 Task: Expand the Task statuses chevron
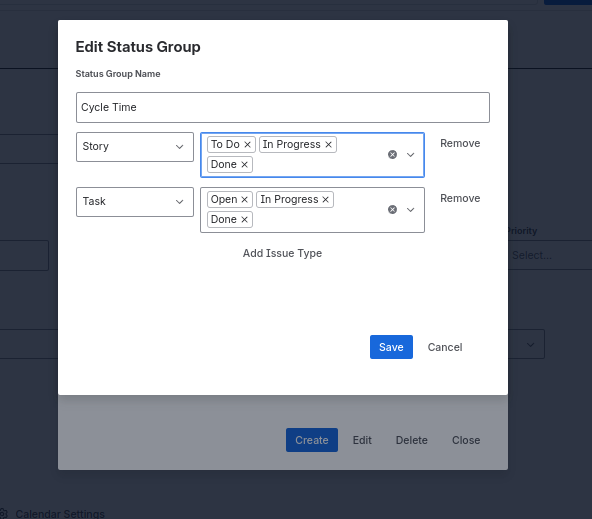[x=410, y=210]
